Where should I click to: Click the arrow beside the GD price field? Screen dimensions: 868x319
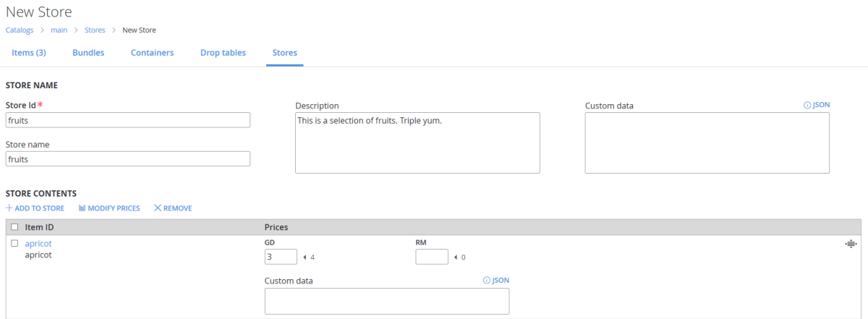point(305,257)
